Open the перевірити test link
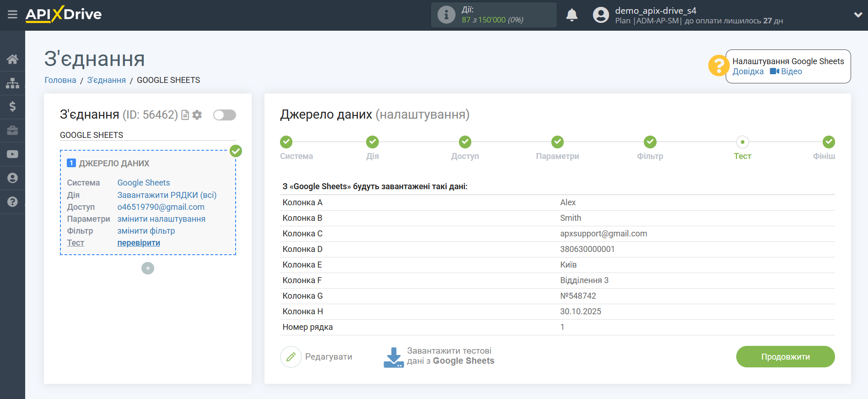The width and height of the screenshot is (868, 399). (139, 243)
